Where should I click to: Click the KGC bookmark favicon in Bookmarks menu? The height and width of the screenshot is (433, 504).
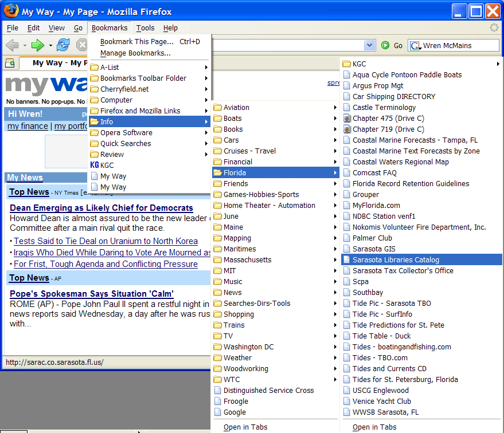coord(95,166)
